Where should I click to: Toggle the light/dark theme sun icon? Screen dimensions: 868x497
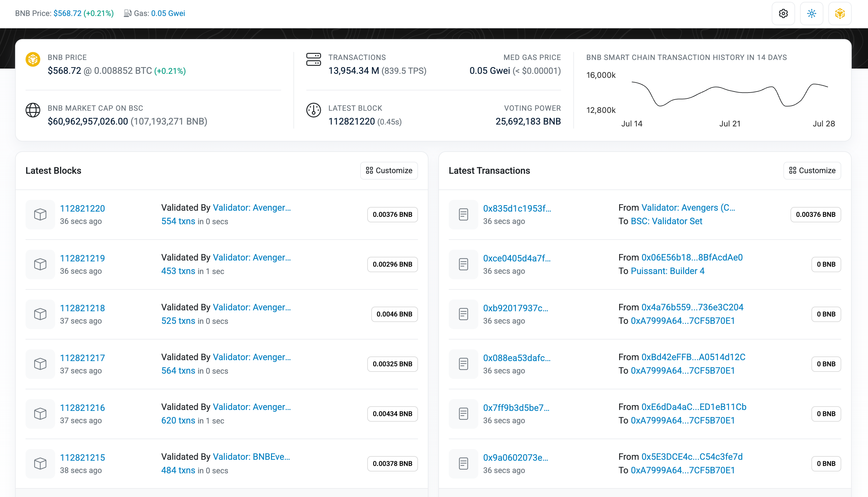(812, 13)
